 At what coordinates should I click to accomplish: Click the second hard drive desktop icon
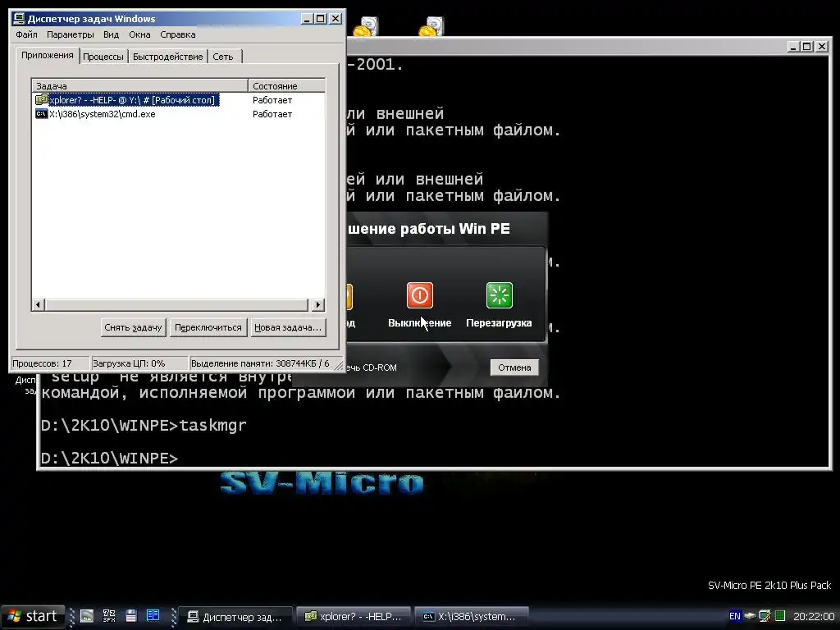tap(431, 27)
